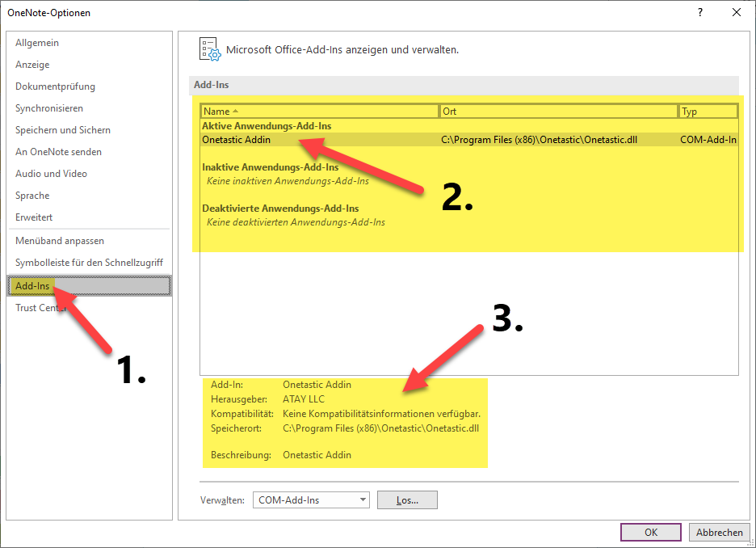Click the Aktive Anwendungs-Add-Ins group heading
This screenshot has width=756, height=548.
coord(267,126)
